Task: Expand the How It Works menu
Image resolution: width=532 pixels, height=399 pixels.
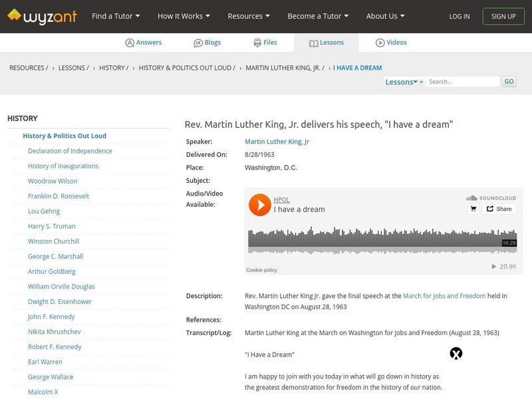Action: tap(184, 16)
